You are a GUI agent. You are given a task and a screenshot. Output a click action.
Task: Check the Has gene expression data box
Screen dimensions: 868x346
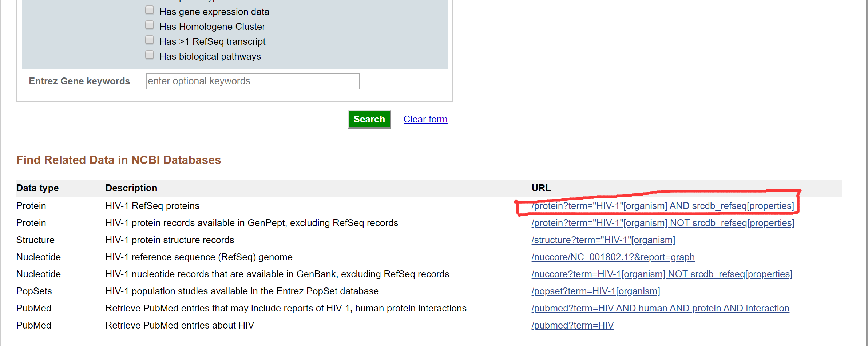click(x=150, y=10)
